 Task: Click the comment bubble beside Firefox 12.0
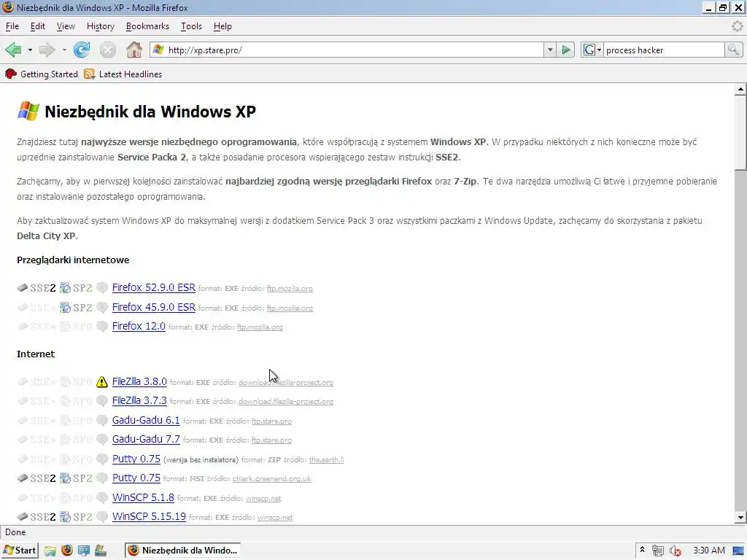click(x=102, y=327)
